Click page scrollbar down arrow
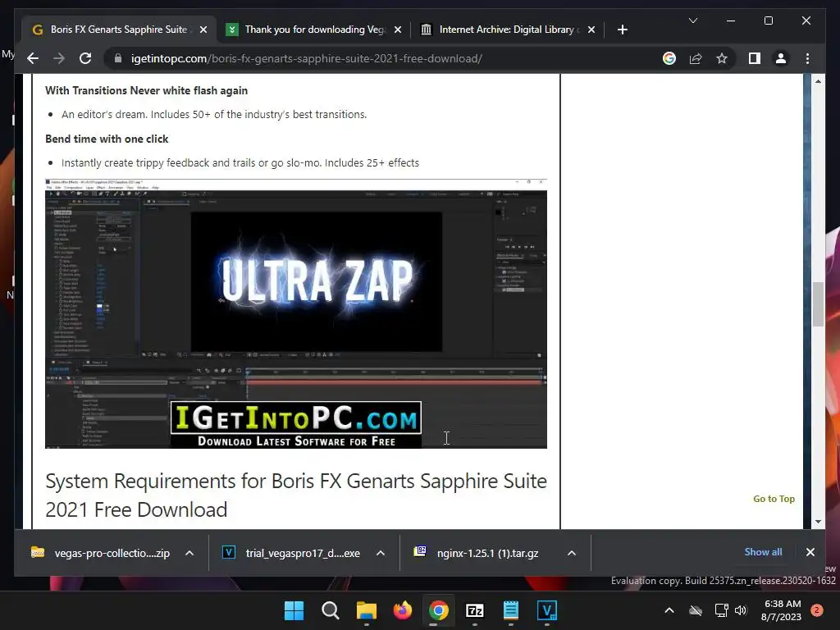840x630 pixels. (818, 521)
